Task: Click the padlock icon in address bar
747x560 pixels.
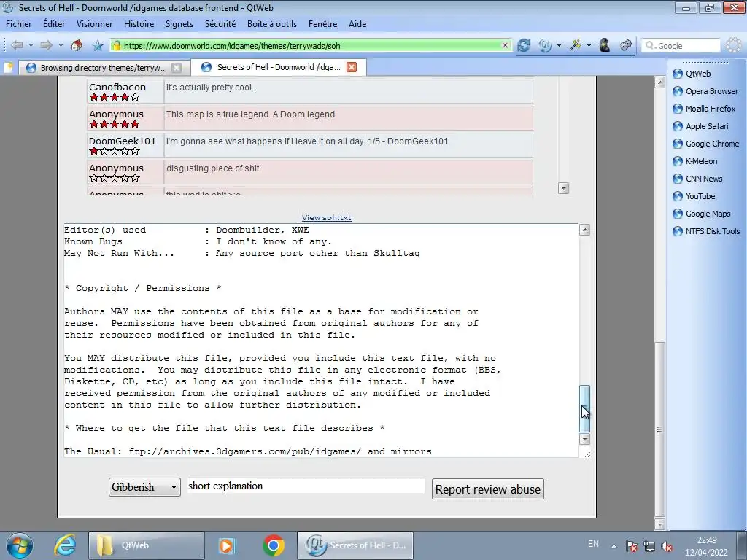Action: (x=116, y=45)
